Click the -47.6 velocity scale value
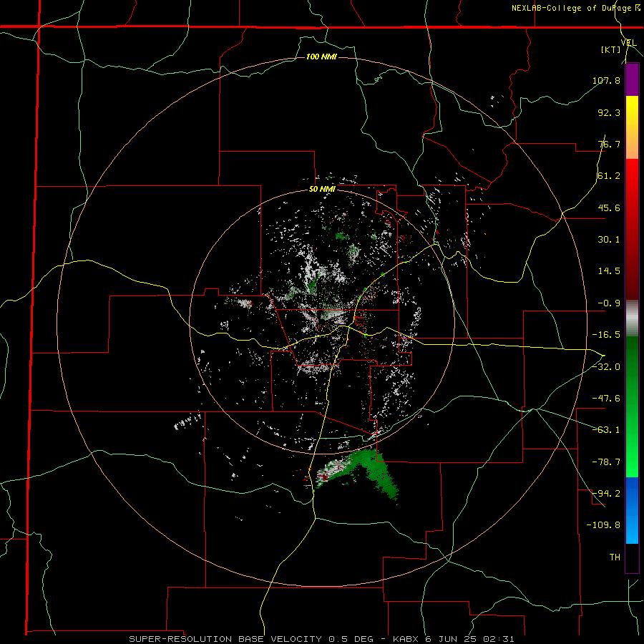This screenshot has height=644, width=644. (x=606, y=399)
